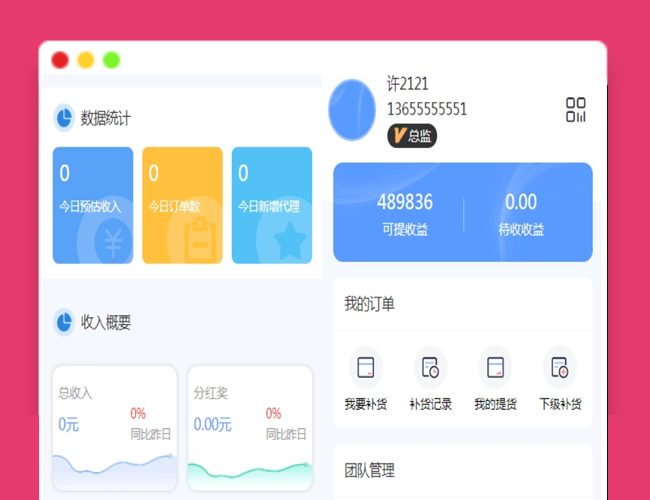Click the 数据统计 pie chart icon
Viewport: 650px width, 500px height.
64,118
